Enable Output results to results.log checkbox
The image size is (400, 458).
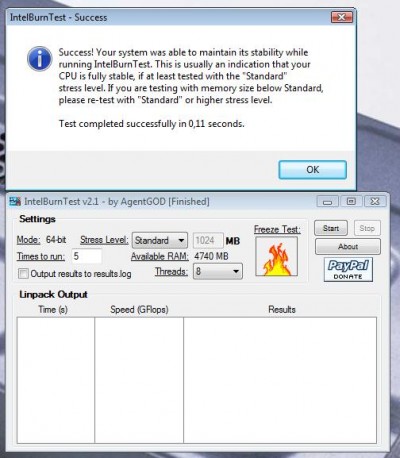(x=23, y=274)
